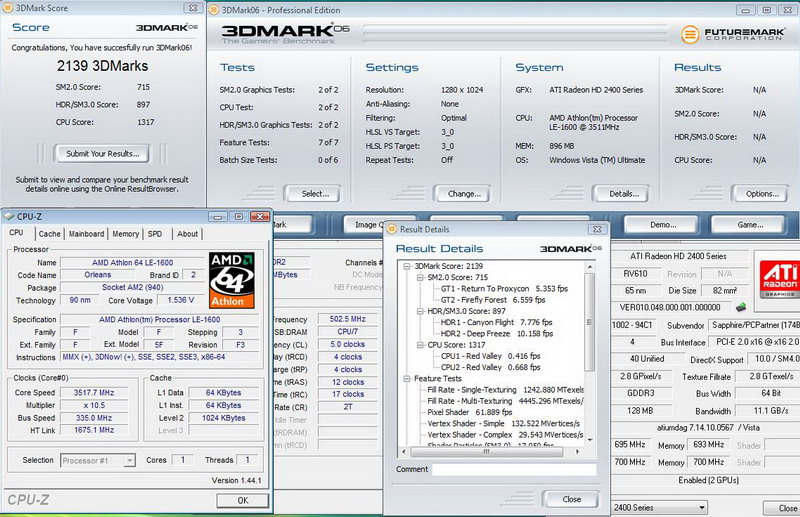Collapse the CPU Score: 1317 node
The width and height of the screenshot is (800, 517).
[420, 344]
